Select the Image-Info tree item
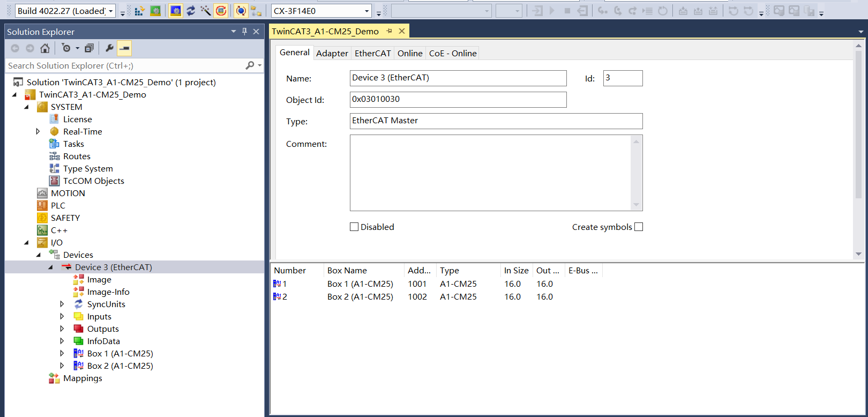868x417 pixels. (108, 292)
